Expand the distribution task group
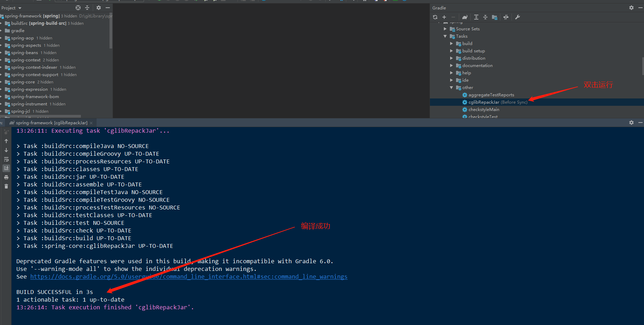644x325 pixels. click(x=452, y=58)
